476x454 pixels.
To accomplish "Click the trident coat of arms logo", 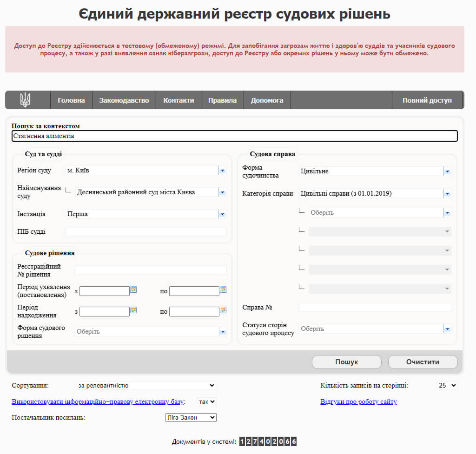I will click(25, 100).
